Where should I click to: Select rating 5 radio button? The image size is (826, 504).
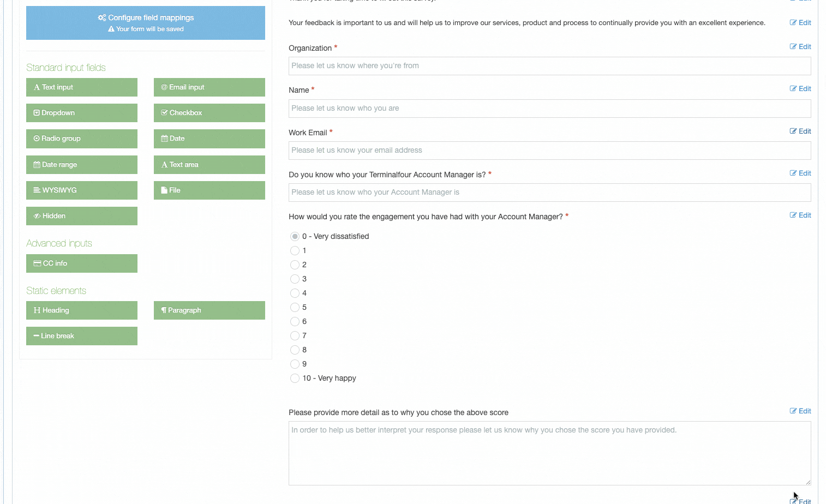tap(295, 307)
